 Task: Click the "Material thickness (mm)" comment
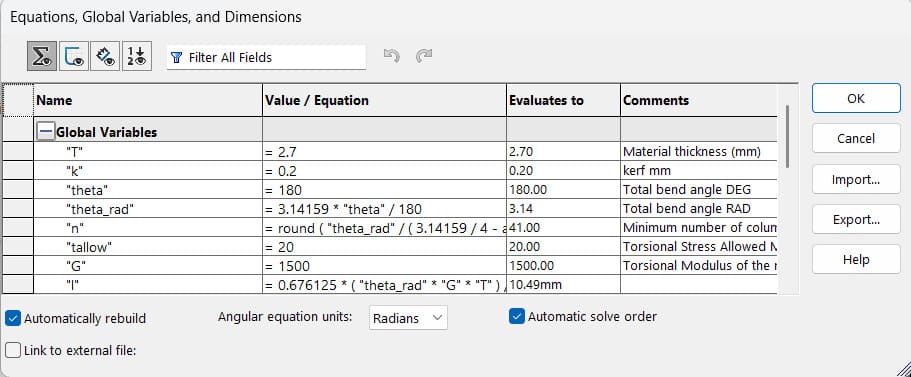[698, 152]
